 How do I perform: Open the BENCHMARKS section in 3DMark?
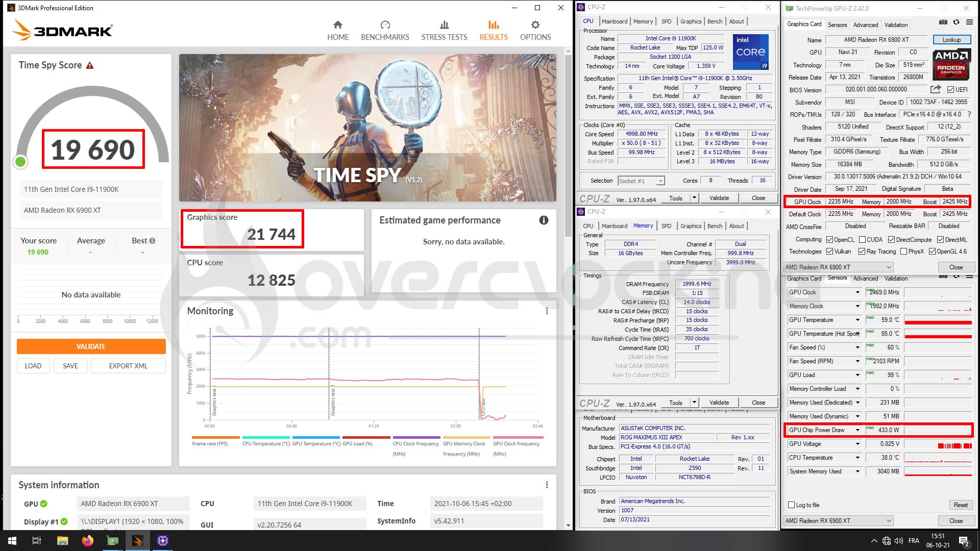[385, 31]
